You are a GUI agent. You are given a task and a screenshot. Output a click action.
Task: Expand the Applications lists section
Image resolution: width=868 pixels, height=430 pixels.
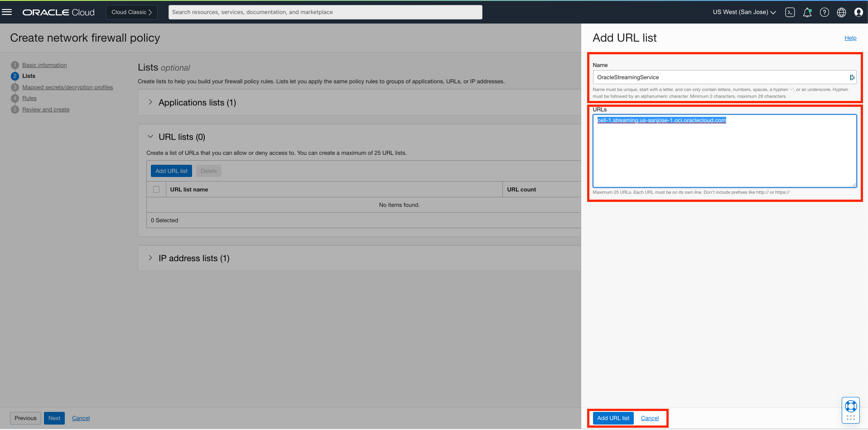pos(150,102)
